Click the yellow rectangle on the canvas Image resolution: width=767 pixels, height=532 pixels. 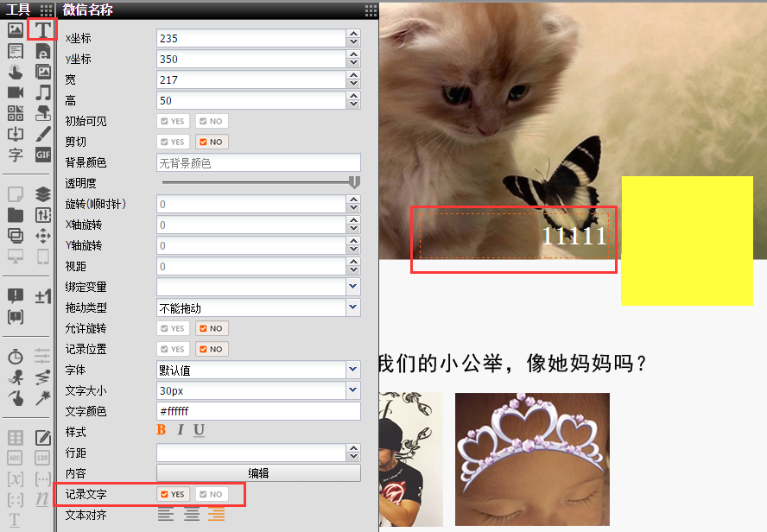688,241
